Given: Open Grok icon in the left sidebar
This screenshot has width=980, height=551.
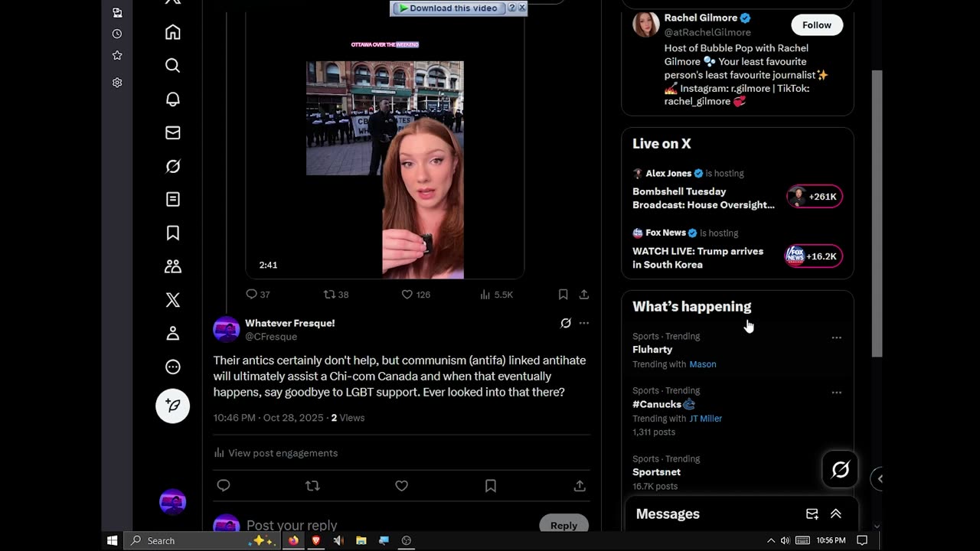Looking at the screenshot, I should 173,166.
